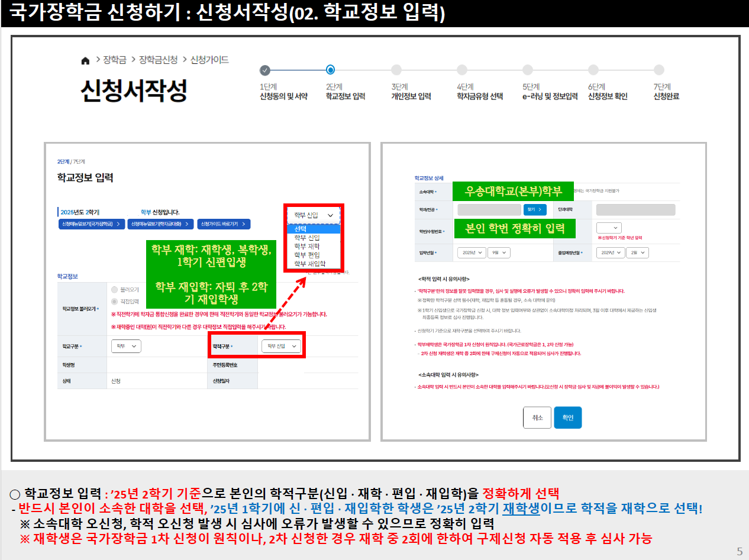Click the completed step 1 check circle

(x=265, y=70)
